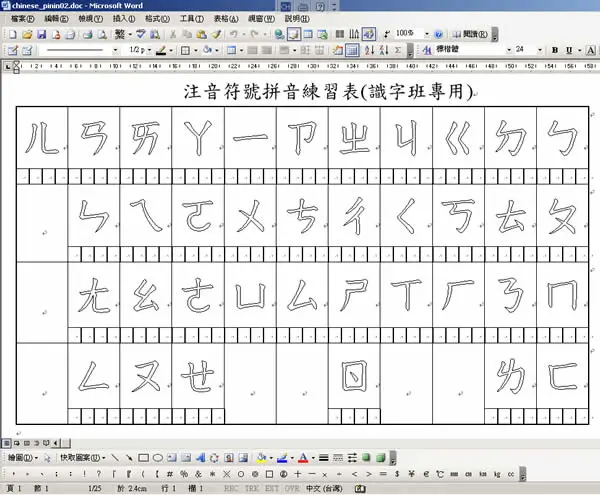Click the Save icon in toolbar
The image size is (600, 495).
pyautogui.click(x=41, y=35)
